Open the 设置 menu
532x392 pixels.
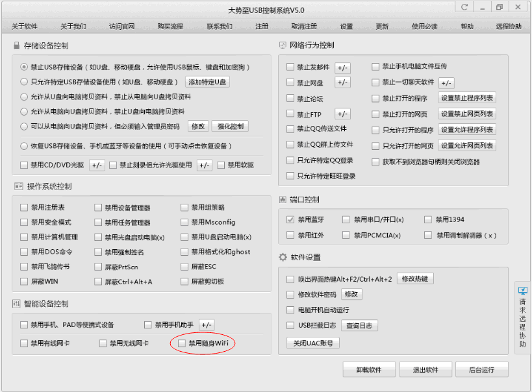tap(346, 27)
